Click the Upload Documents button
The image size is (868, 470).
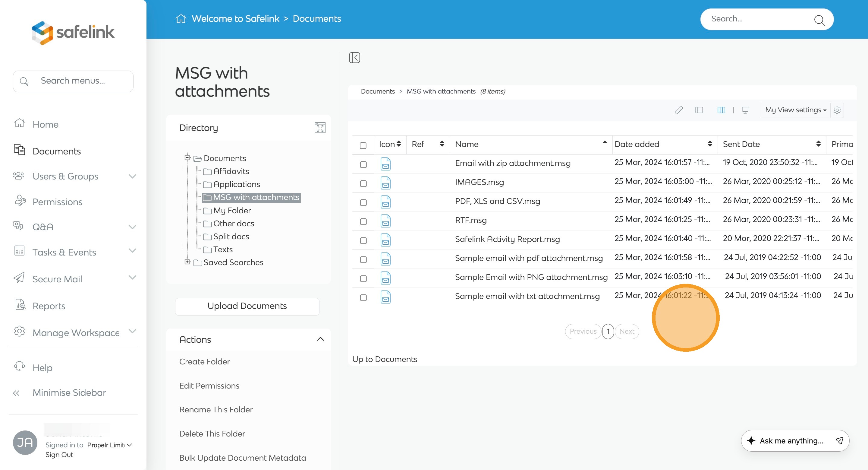pos(247,306)
